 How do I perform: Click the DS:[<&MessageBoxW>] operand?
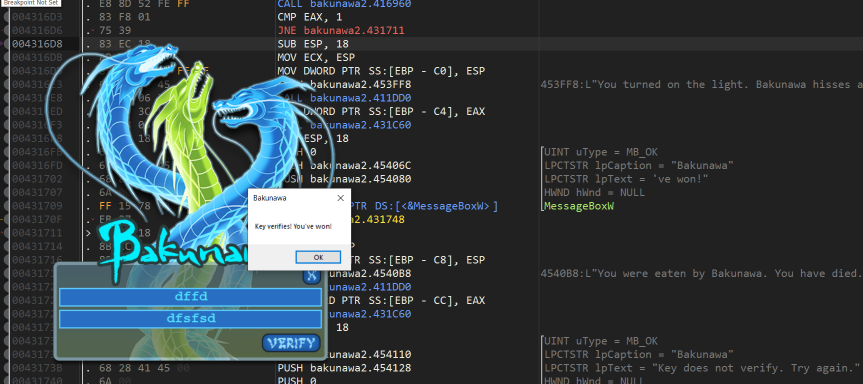click(x=435, y=206)
